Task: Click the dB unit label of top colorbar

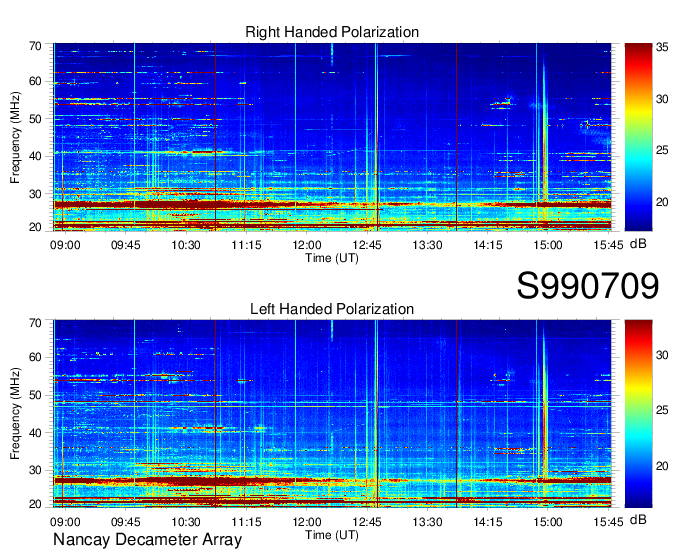Action: (x=638, y=244)
